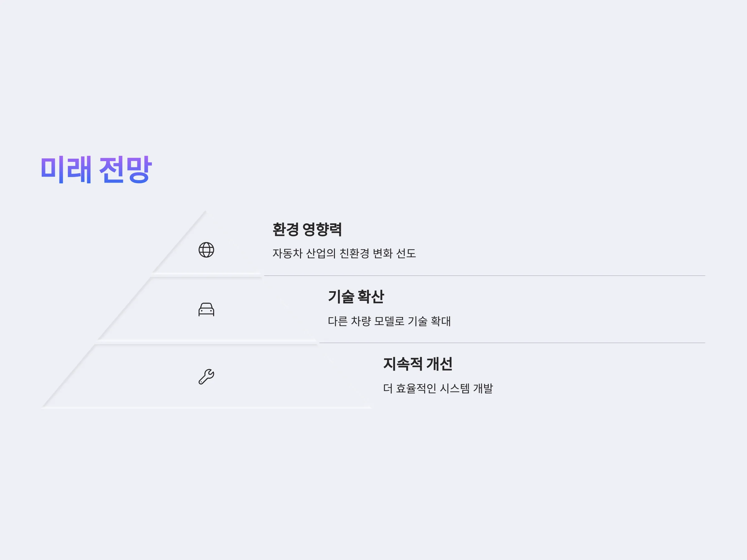Select the word 미래 in the slide title
This screenshot has height=560, width=747.
click(66, 170)
